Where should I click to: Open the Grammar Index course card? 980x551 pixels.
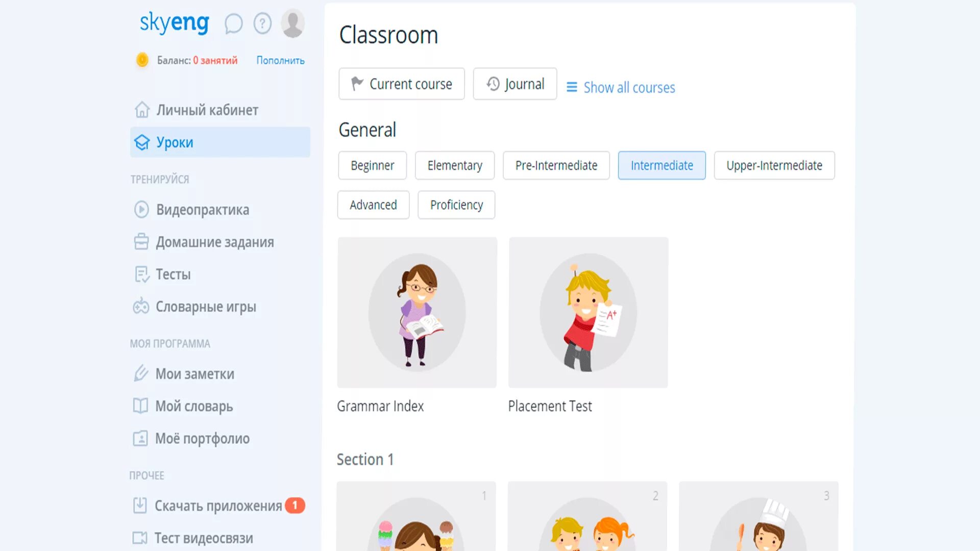coord(416,312)
